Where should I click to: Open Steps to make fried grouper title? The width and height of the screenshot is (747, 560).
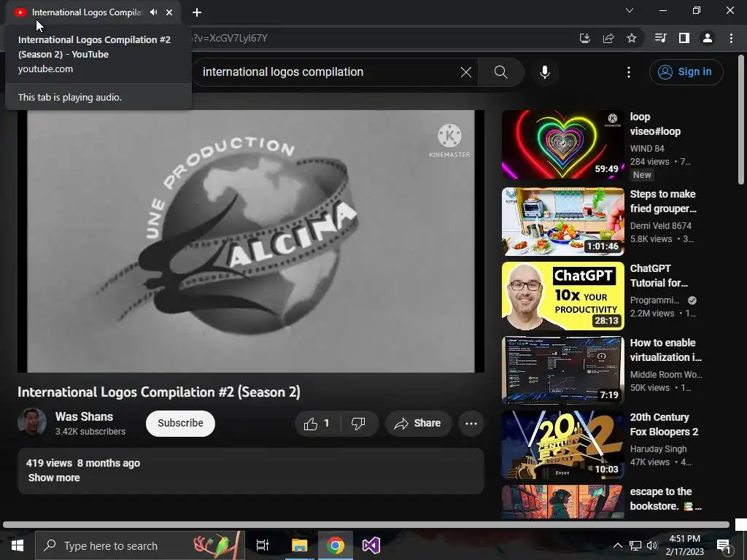coord(663,201)
